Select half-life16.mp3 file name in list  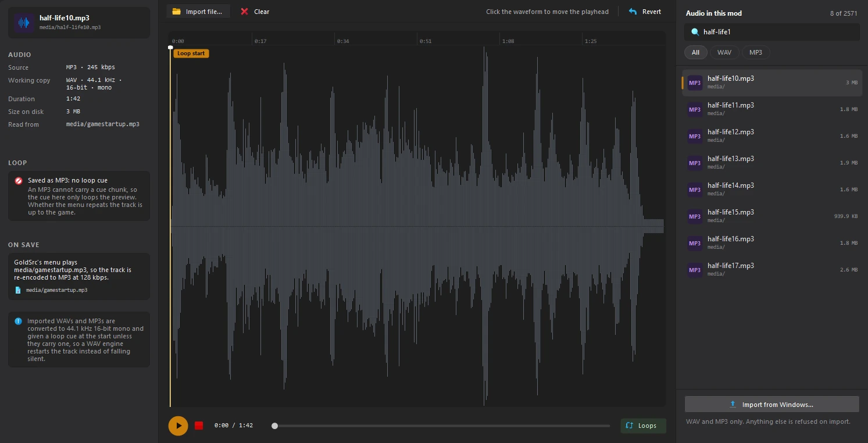[x=731, y=239]
